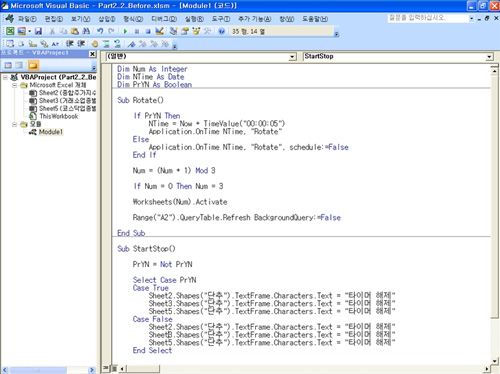
Task: Click the Reset stop square icon
Action: (x=148, y=31)
